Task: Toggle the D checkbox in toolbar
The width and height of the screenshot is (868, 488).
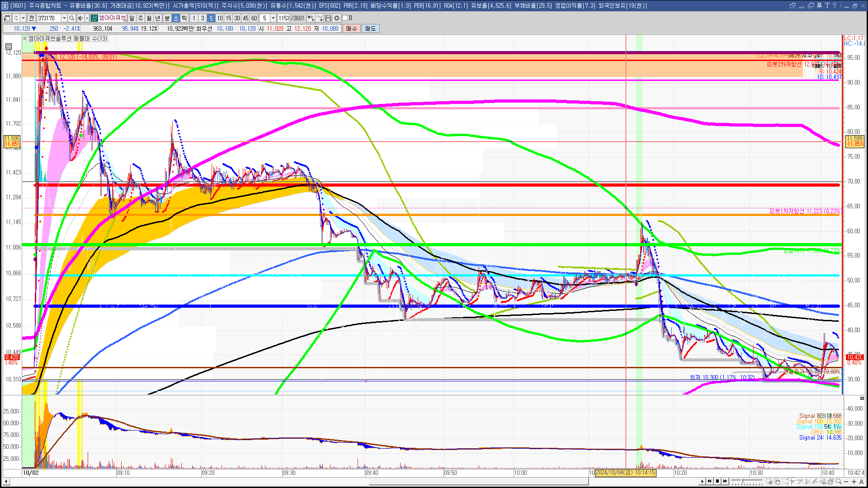Action: (x=345, y=18)
